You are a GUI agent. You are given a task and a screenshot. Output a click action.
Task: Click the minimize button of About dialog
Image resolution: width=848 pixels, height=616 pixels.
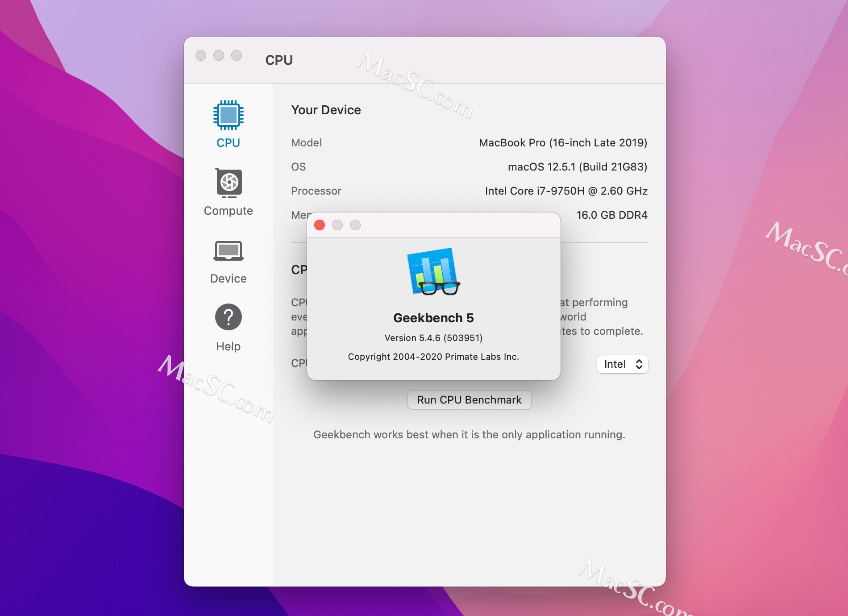point(337,225)
